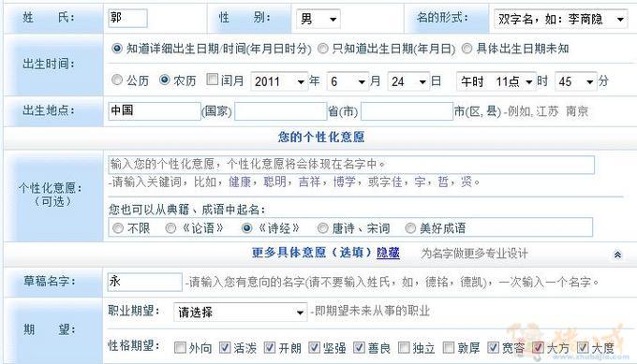Open the birth year dropdown showing 2011
This screenshot has width=637, height=364.
pyautogui.click(x=279, y=81)
